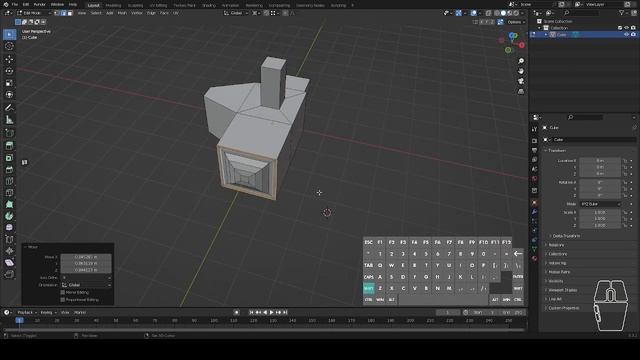Open the Global transform orientation dropdown
Viewport: 640px width, 360px height.
[x=236, y=13]
